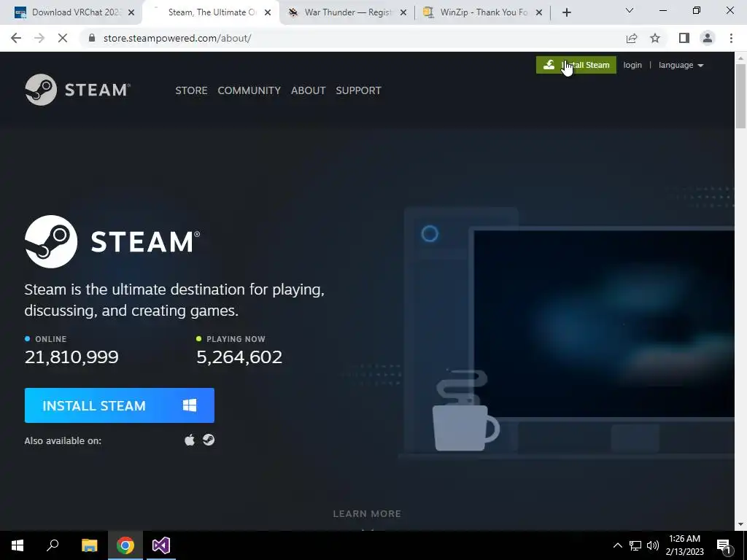View site info via lock icon

pos(92,38)
